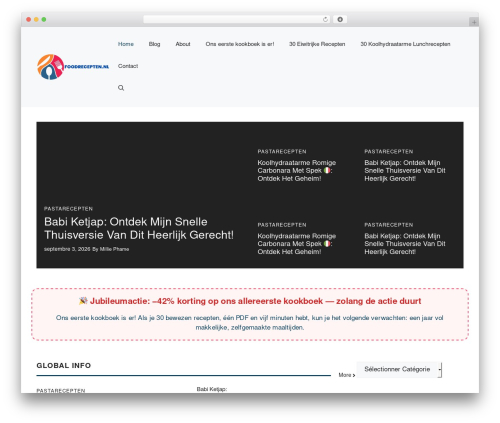Open 'Ons eerste kookboek is er!' menu item
Viewport: 500px width, 423px height.
point(240,44)
